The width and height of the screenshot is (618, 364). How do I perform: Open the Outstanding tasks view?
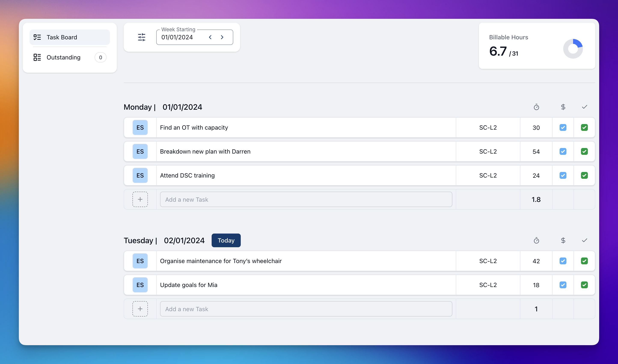click(x=64, y=57)
